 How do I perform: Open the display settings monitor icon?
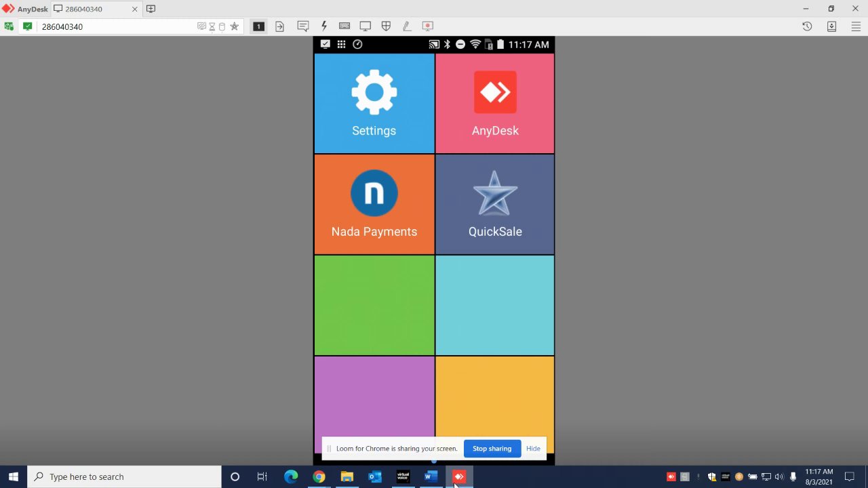pos(366,26)
